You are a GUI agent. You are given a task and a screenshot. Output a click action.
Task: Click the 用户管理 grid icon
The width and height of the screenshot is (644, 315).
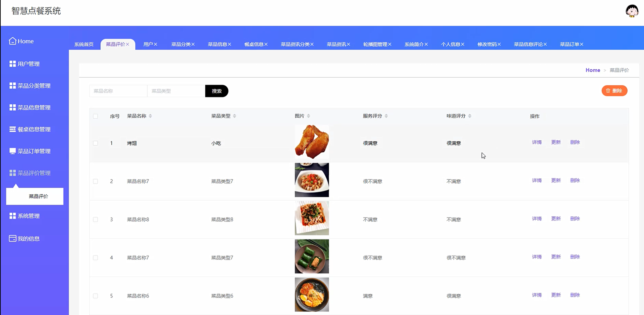(13, 64)
